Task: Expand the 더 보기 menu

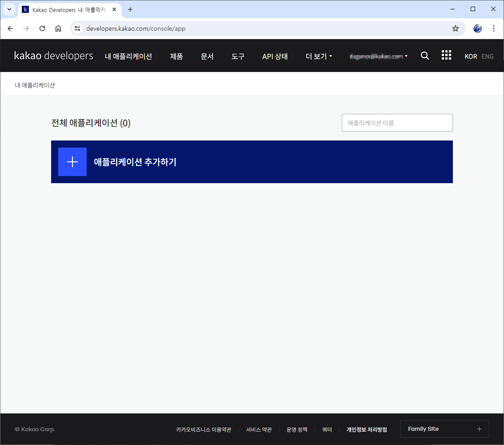Action: (319, 56)
